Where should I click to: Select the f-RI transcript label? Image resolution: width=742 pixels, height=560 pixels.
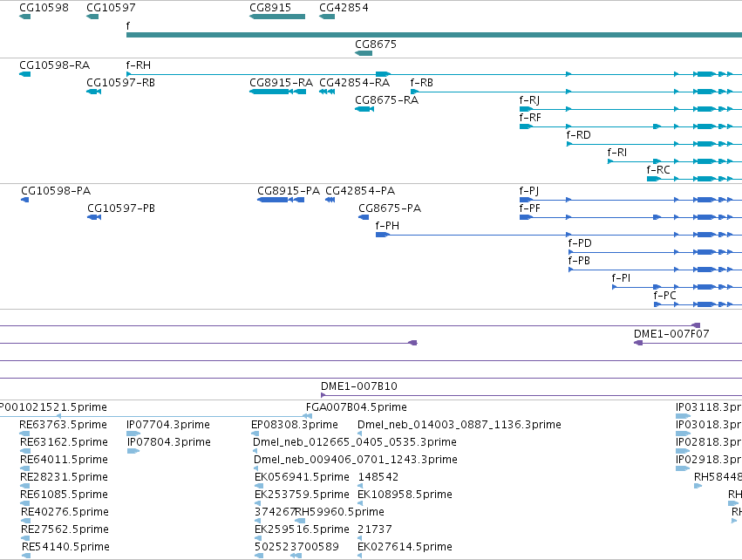pyautogui.click(x=617, y=153)
